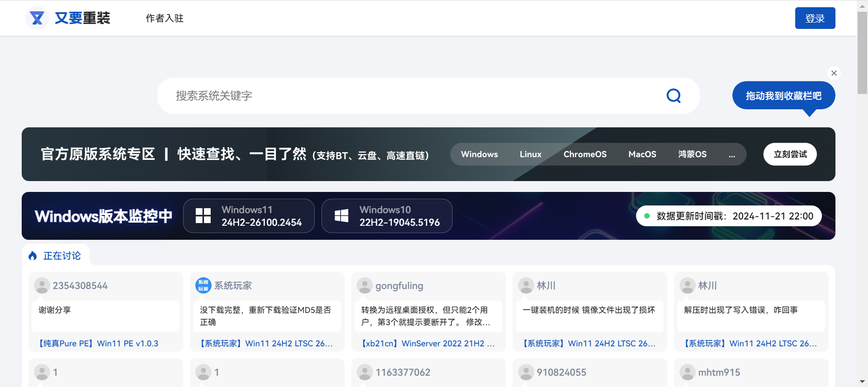Image resolution: width=868 pixels, height=387 pixels.
Task: Select the MacOS category
Action: (x=642, y=154)
